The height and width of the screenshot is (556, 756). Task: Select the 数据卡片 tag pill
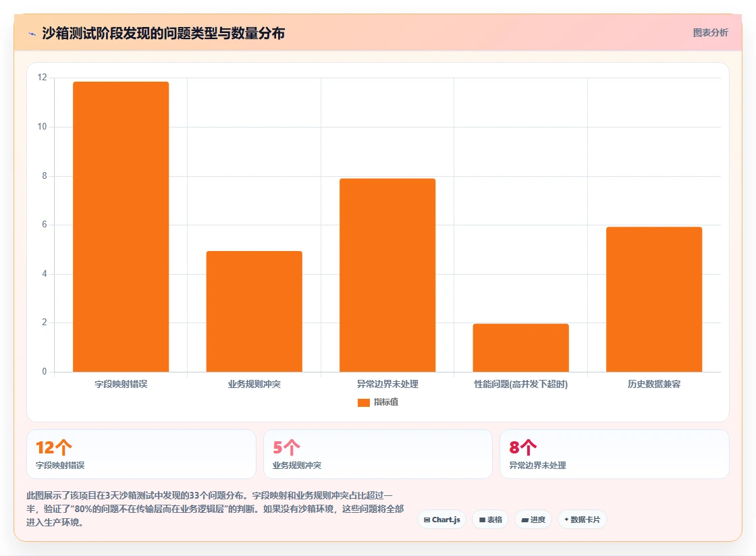coord(582,520)
